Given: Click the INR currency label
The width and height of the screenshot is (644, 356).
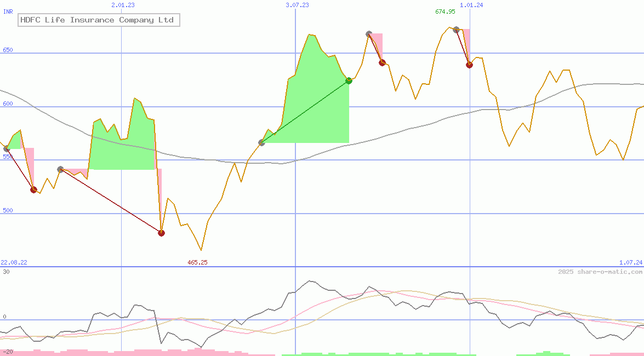Looking at the screenshot, I should click(8, 12).
